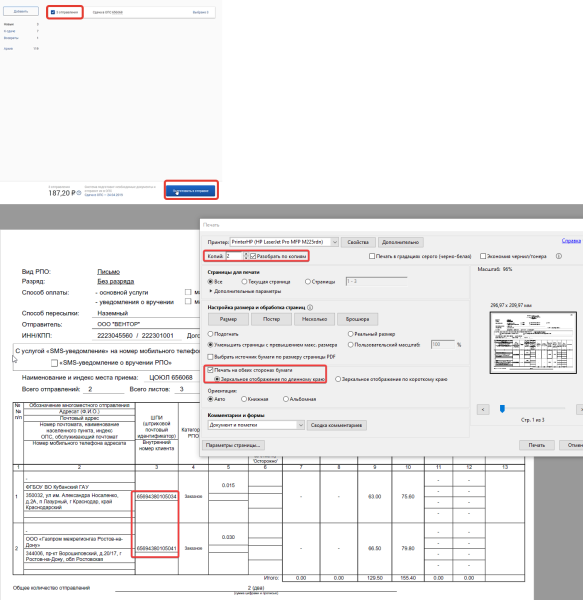
Task: Click the Печать button
Action: click(536, 445)
